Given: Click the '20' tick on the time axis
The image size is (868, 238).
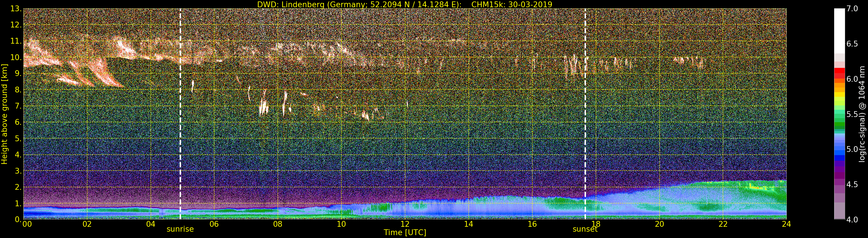Looking at the screenshot, I should [659, 224].
